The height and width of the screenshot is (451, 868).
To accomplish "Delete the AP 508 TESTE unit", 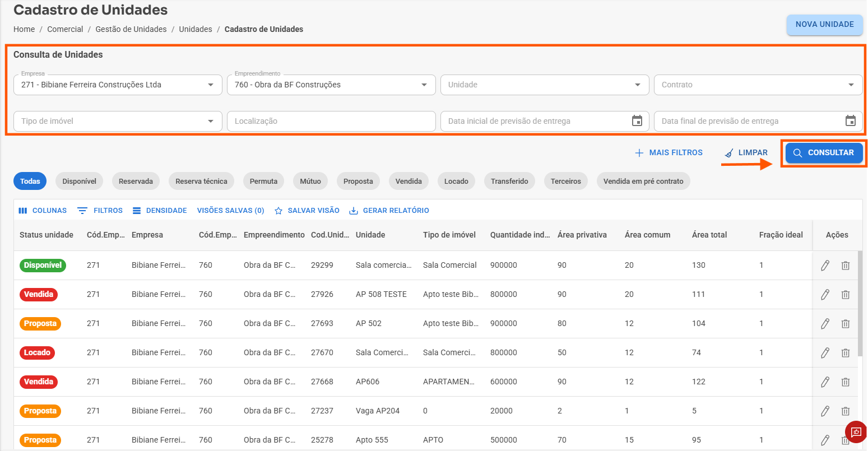I will coord(846,295).
